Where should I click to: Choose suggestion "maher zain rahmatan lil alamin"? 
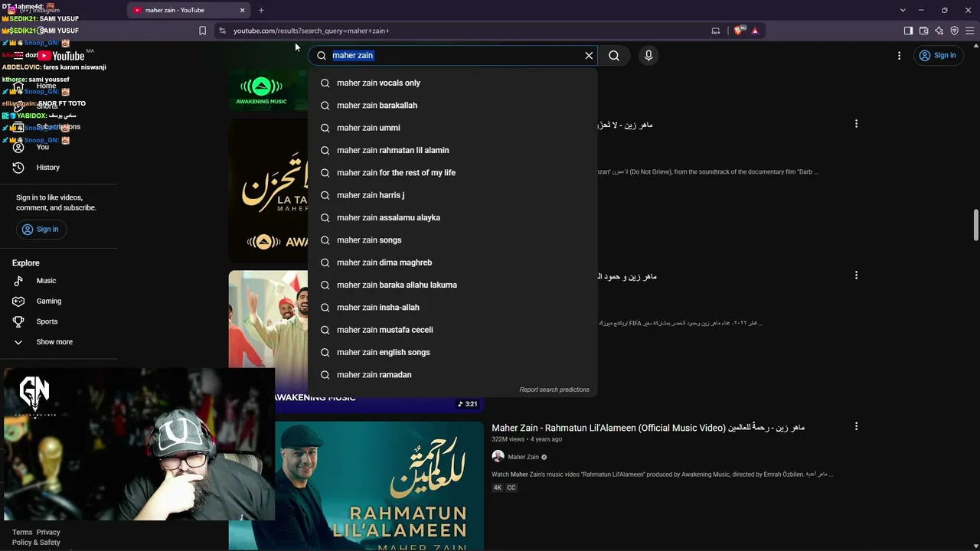pyautogui.click(x=452, y=150)
